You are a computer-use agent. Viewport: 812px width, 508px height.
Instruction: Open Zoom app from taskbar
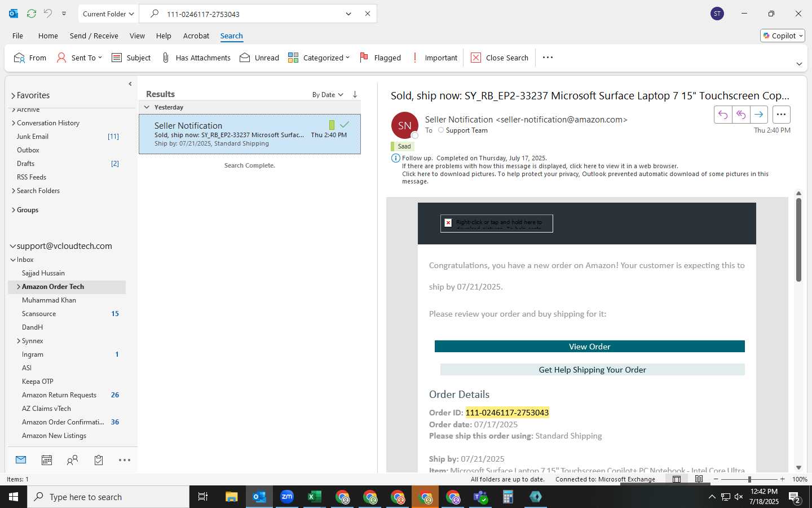pos(287,497)
